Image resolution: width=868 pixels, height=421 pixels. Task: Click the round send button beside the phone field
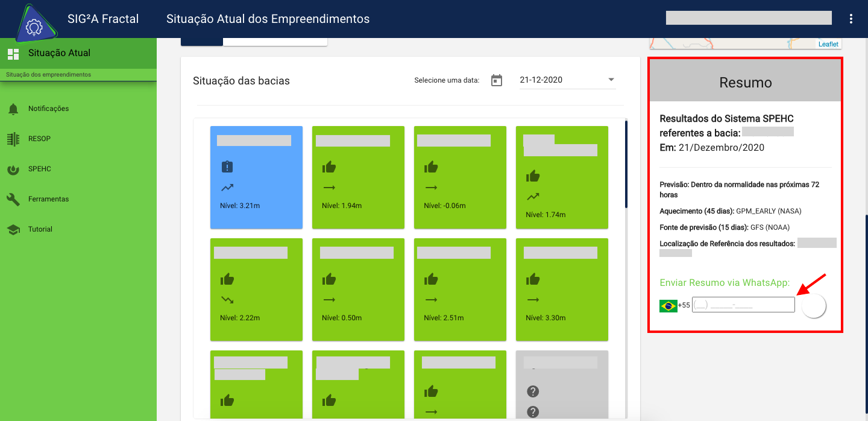(814, 306)
